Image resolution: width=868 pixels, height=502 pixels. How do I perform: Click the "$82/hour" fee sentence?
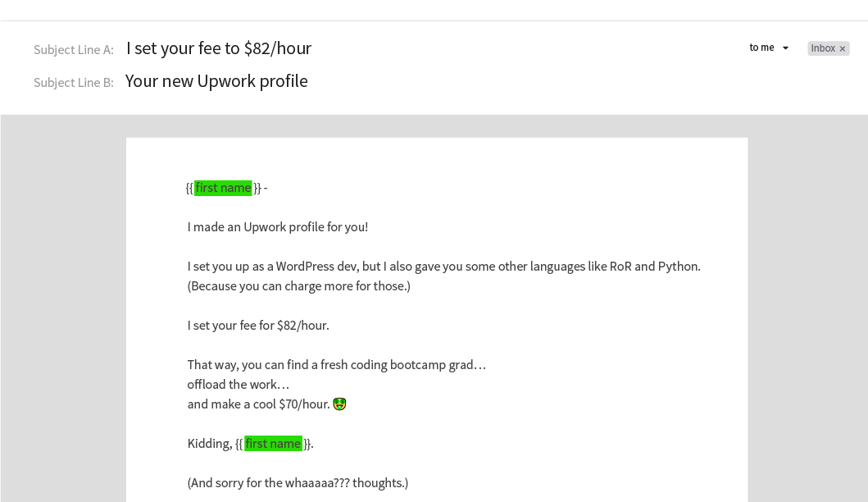click(258, 325)
